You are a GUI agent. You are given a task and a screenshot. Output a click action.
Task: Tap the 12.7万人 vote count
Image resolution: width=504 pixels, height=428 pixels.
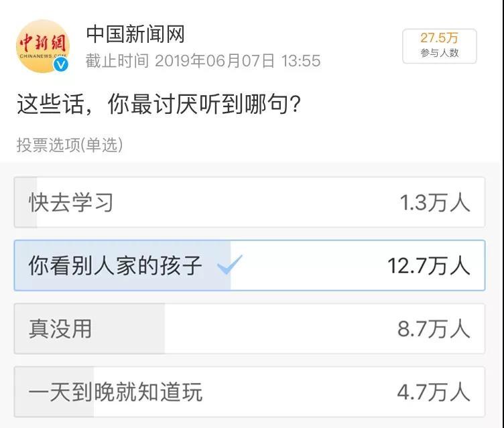(429, 266)
